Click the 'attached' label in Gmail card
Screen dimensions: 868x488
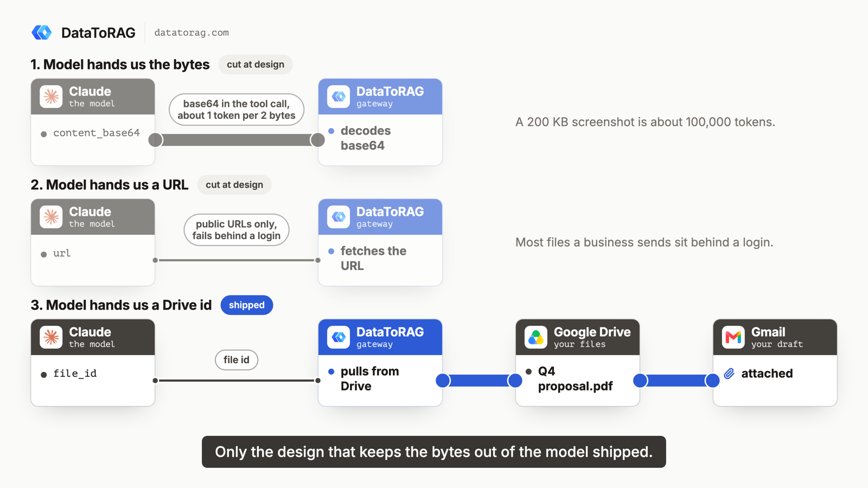pyautogui.click(x=767, y=374)
